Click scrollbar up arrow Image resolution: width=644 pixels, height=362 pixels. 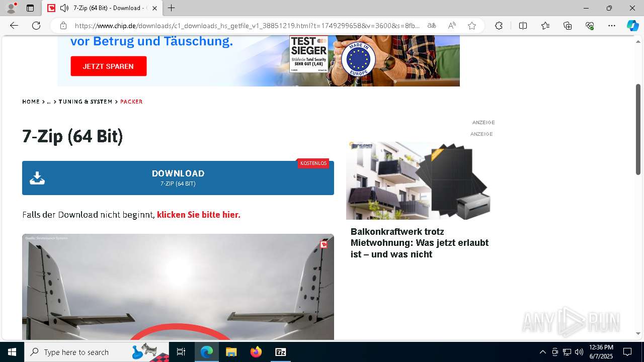638,41
